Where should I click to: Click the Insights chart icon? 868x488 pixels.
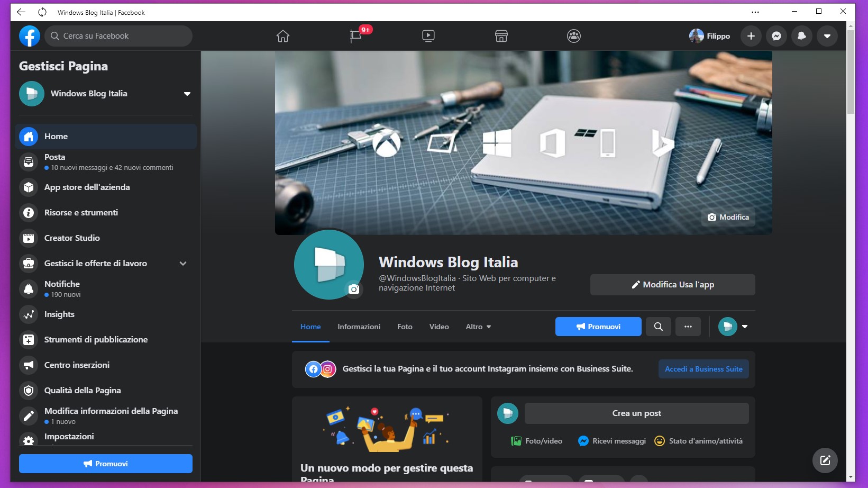(x=29, y=314)
